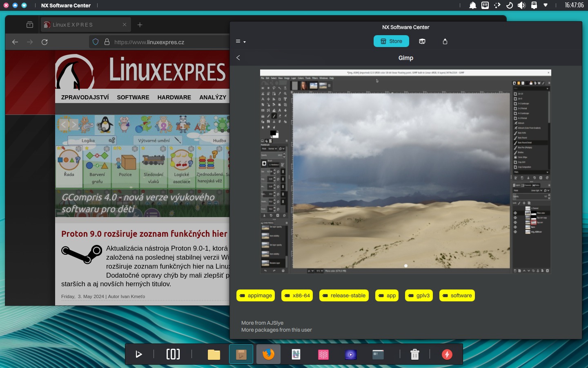Click the screenshot carousel page dot
The height and width of the screenshot is (368, 588).
click(406, 266)
